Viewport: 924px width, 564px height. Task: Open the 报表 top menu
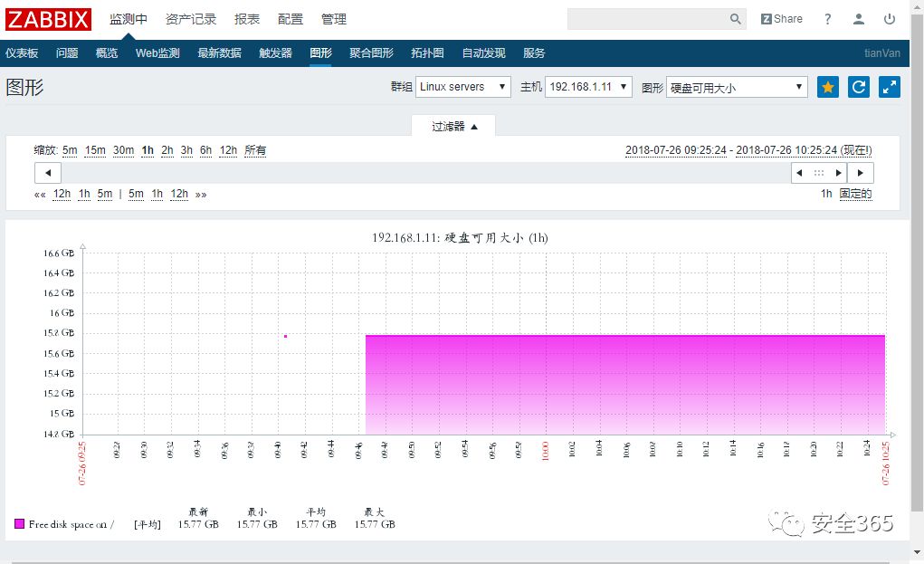247,19
